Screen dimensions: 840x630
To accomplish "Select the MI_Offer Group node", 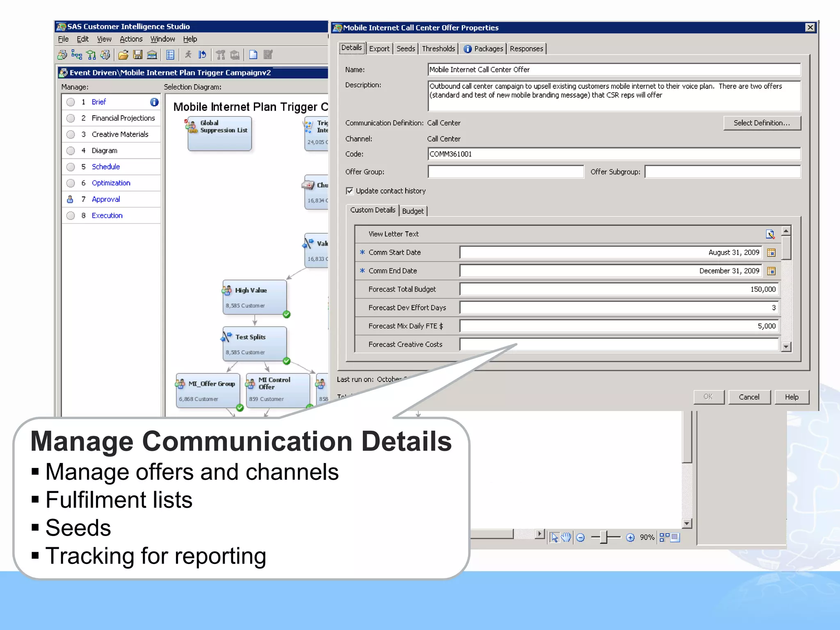I will pyautogui.click(x=208, y=390).
